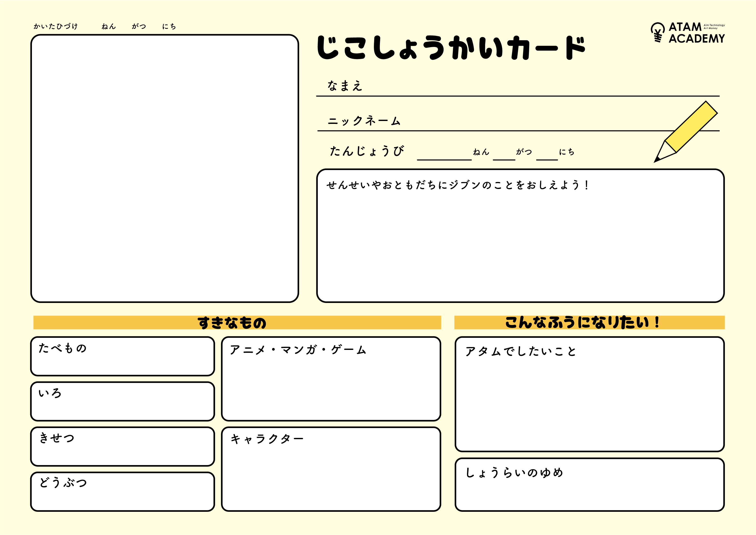Click the きせつ favorite season box

coord(122,447)
